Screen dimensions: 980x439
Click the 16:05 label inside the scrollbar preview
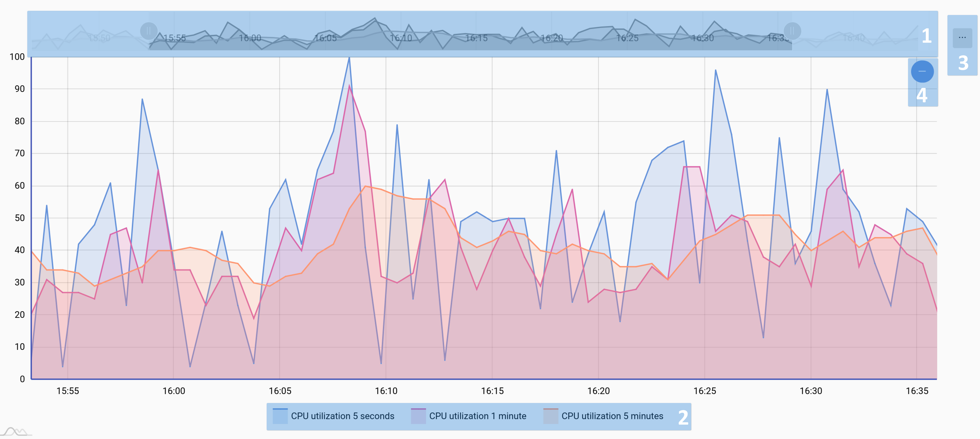point(325,38)
